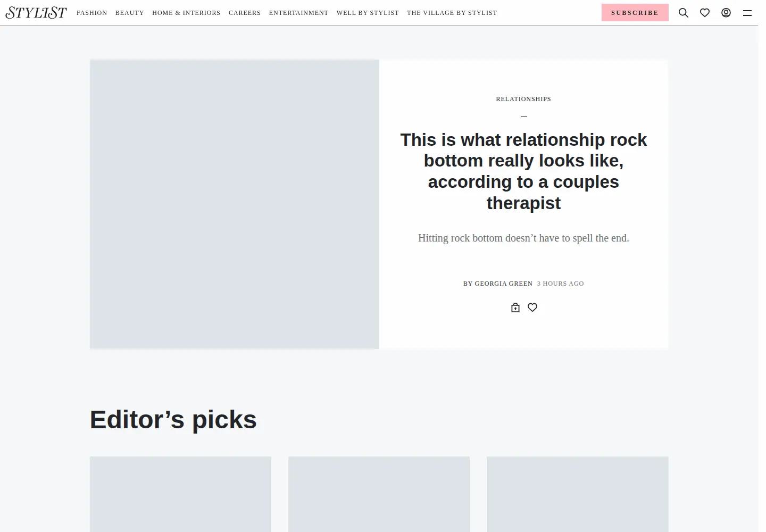Viewport: 766px width, 532px height.
Task: Open the Fashion menu
Action: (x=92, y=13)
